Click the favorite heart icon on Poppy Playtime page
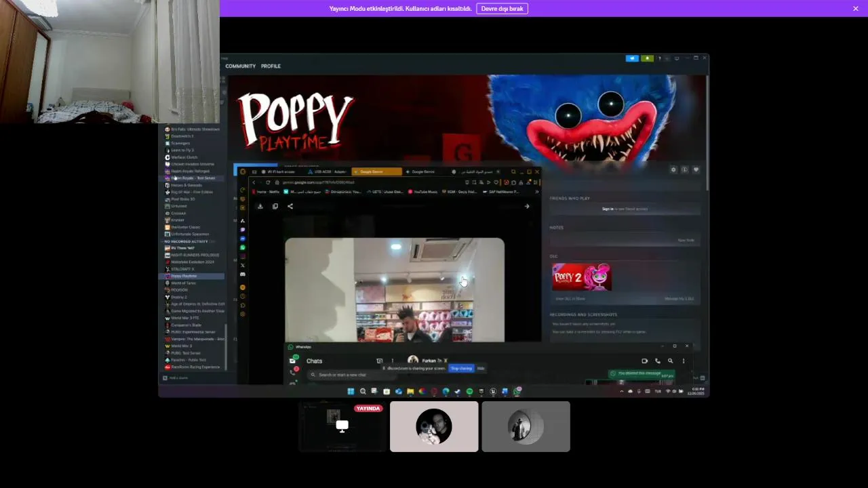868x488 pixels. (696, 170)
